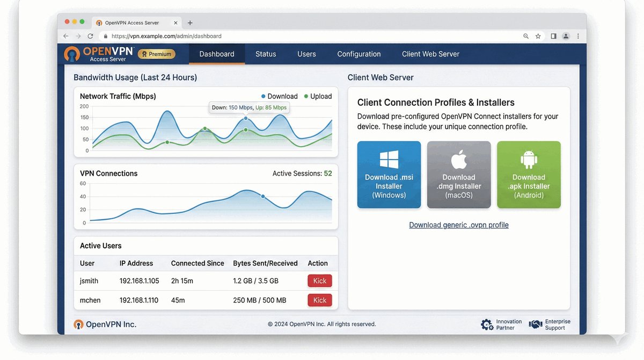Toggle the Download series in chart legend
Image resolution: width=644 pixels, height=360 pixels.
click(279, 96)
